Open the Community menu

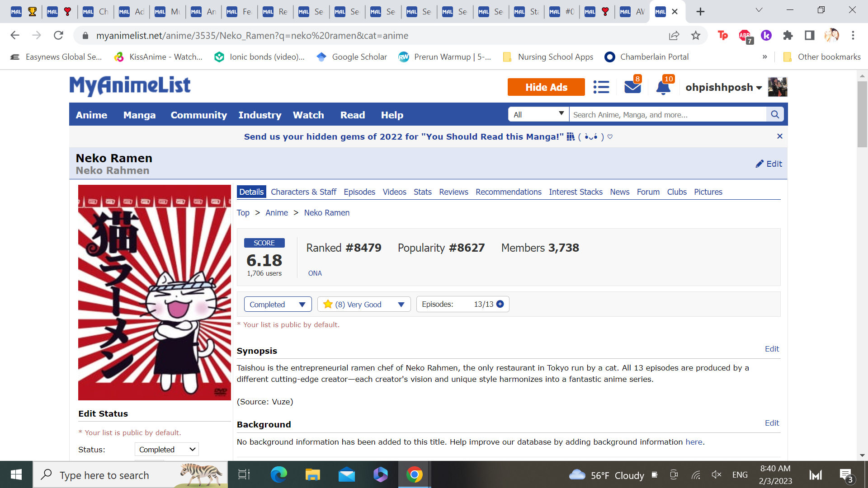pyautogui.click(x=198, y=115)
